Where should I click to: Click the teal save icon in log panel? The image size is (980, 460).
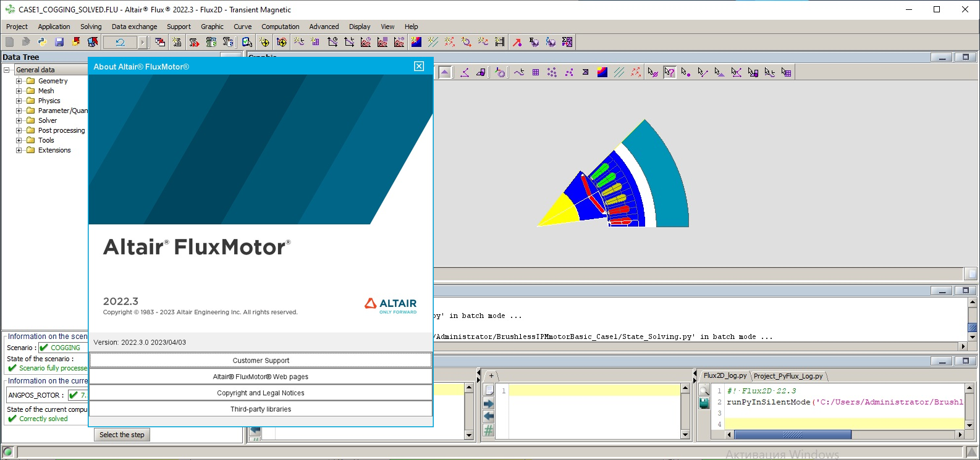click(x=704, y=403)
